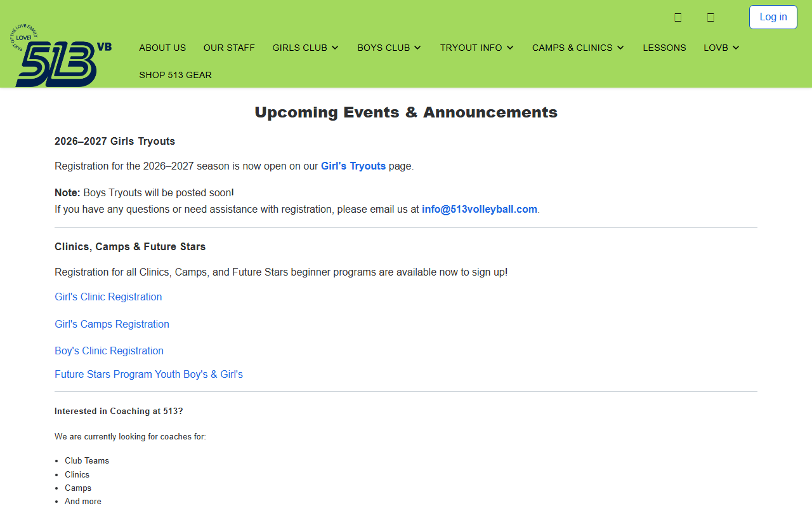Click the sentence starting "Registration for all Clinics"
812x508 pixels.
pyautogui.click(x=281, y=272)
